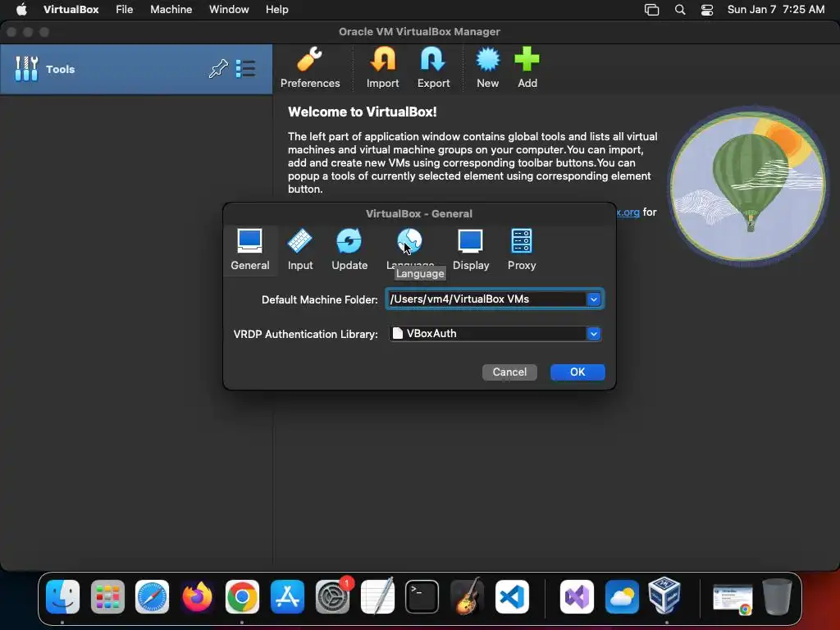Launch Firefox from the Dock
840x630 pixels.
197,596
